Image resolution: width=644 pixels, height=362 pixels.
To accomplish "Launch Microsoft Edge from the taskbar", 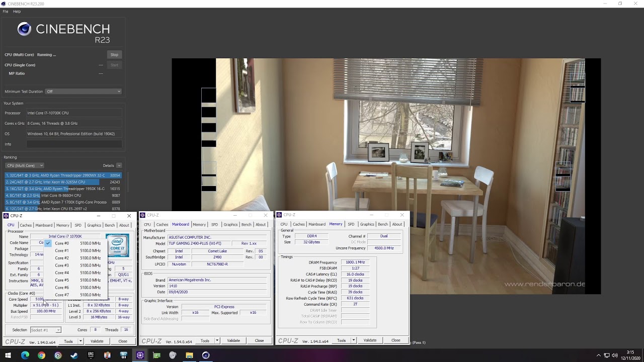I will pos(25,355).
